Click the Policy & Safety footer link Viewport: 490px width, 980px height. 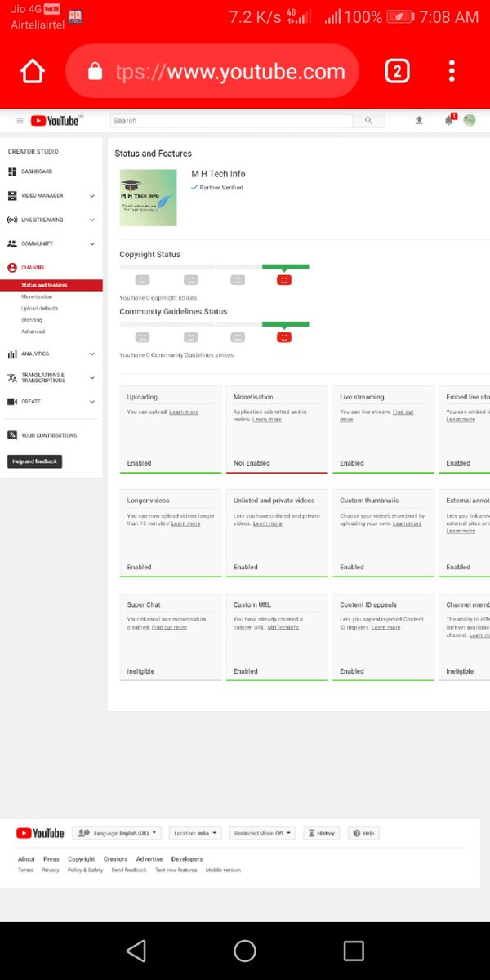(85, 871)
